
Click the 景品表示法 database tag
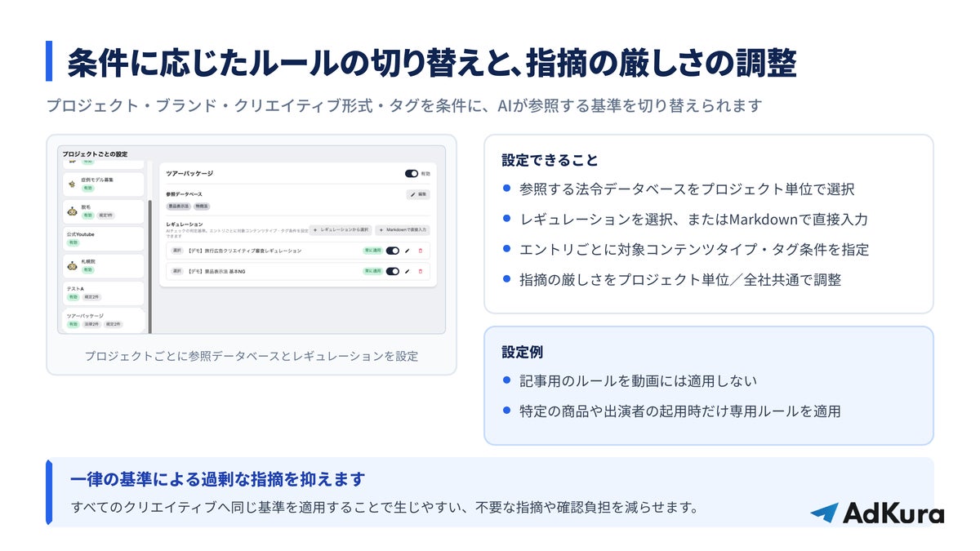point(178,207)
